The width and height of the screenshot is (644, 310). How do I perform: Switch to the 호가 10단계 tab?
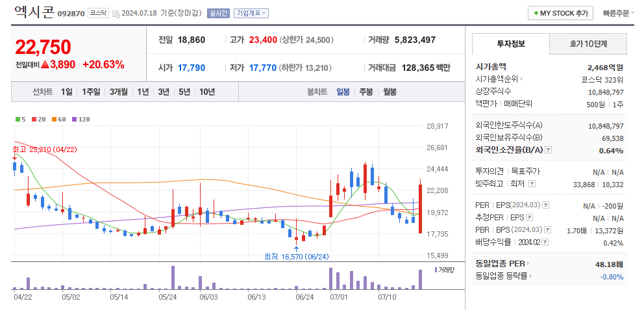pos(588,44)
